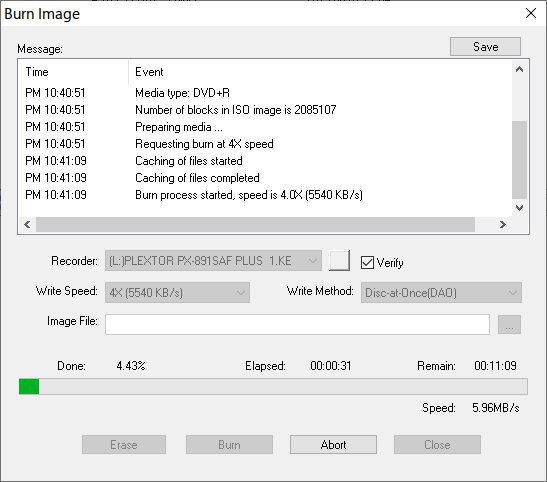
Task: Click the greyed-out Erase button
Action: (124, 445)
